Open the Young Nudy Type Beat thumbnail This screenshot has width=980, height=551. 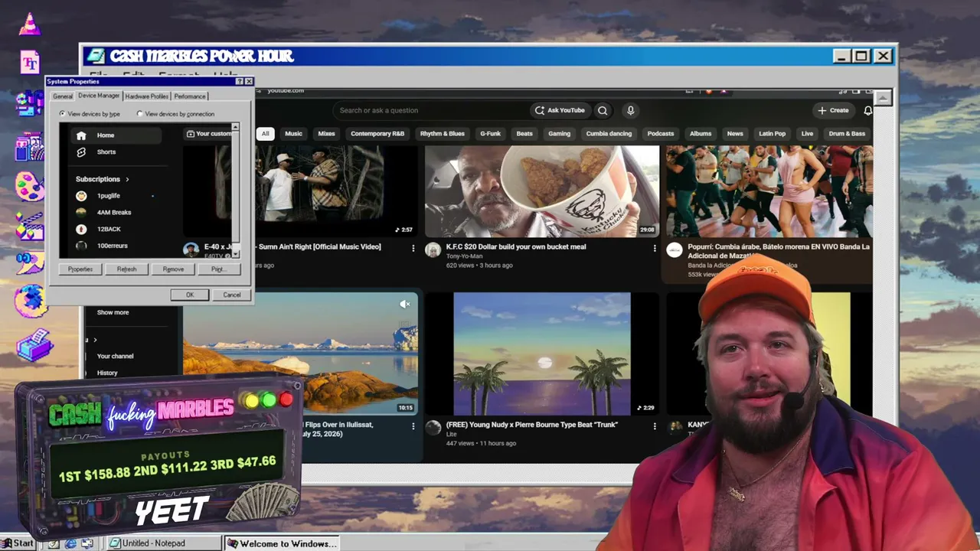point(542,354)
